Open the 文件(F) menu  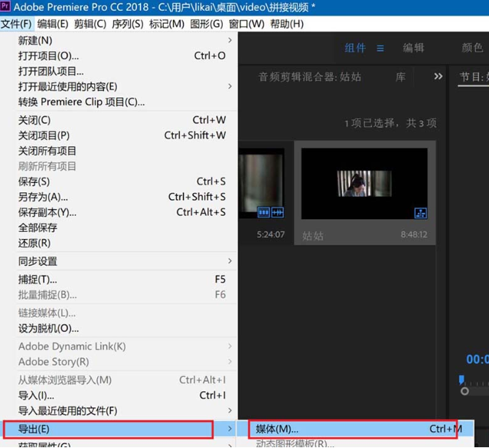click(16, 24)
